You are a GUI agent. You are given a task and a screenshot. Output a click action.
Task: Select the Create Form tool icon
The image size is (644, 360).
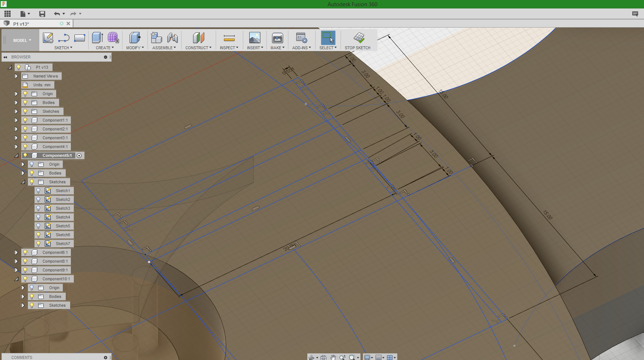113,37
